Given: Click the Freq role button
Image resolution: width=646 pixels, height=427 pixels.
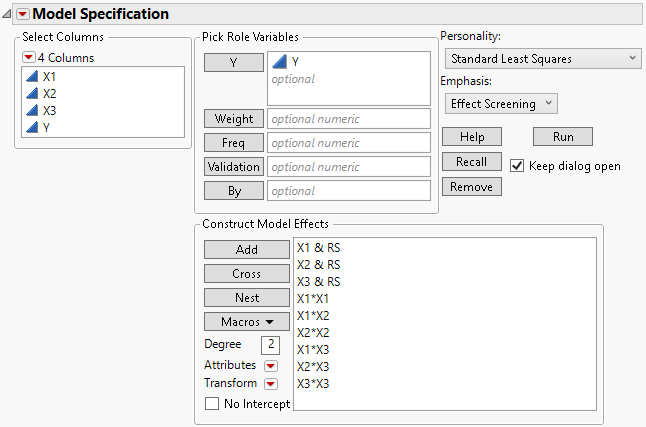Looking at the screenshot, I should [x=234, y=143].
